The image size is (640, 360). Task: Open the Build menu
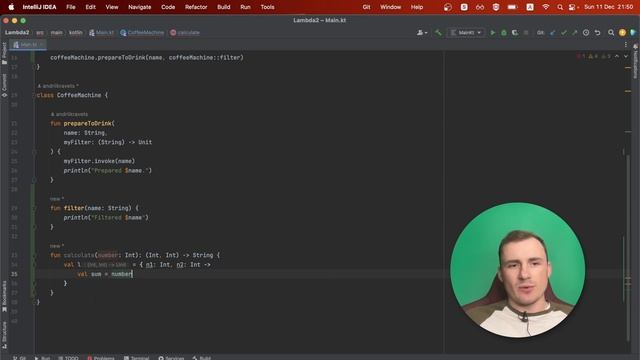(x=223, y=7)
